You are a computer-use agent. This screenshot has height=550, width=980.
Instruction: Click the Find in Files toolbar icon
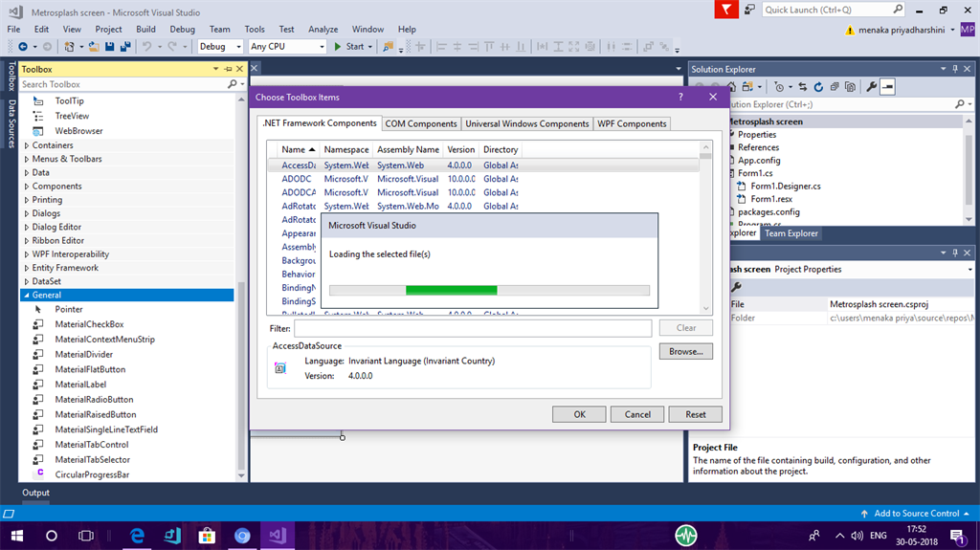click(x=389, y=47)
